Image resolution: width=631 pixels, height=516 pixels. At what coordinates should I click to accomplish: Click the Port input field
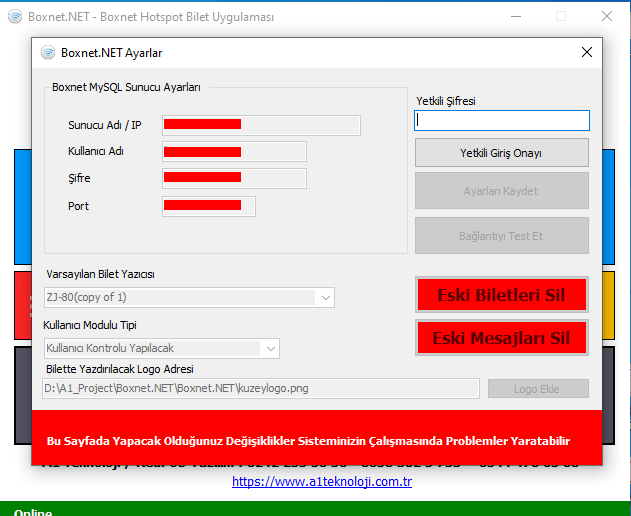(209, 206)
